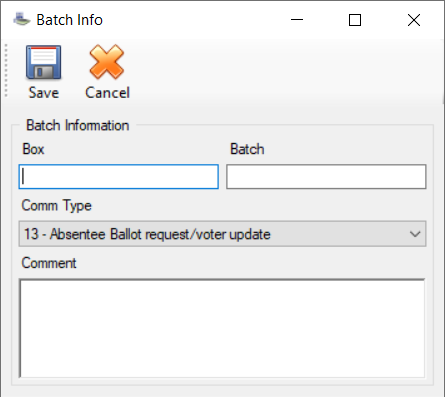
Task: Click the Batch field label
Action: (247, 149)
